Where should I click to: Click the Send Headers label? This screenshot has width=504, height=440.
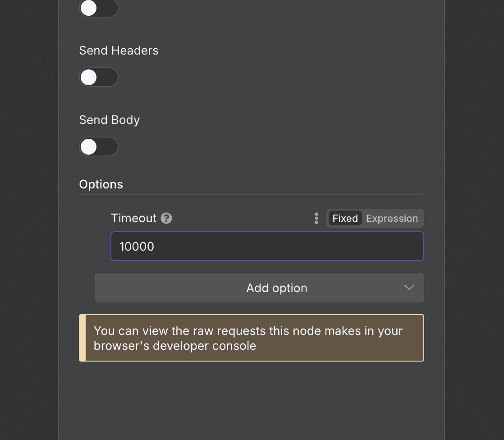[119, 50]
